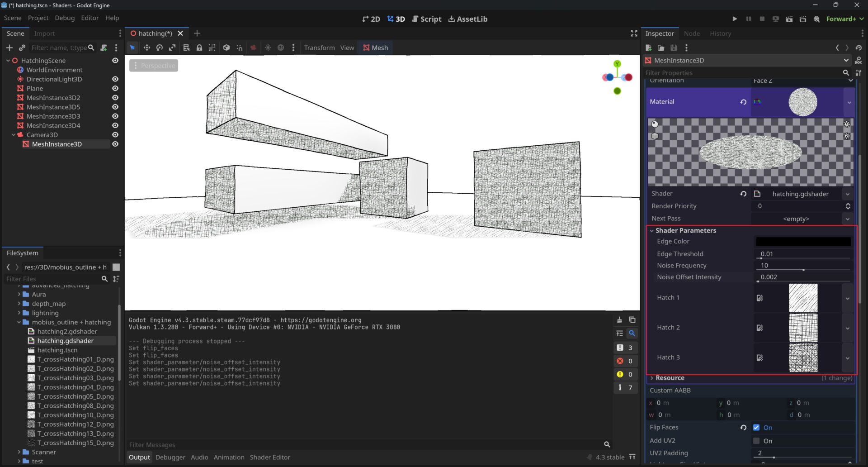This screenshot has height=467, width=868.
Task: Toggle visibility of MeshInstance3D5
Action: 115,107
